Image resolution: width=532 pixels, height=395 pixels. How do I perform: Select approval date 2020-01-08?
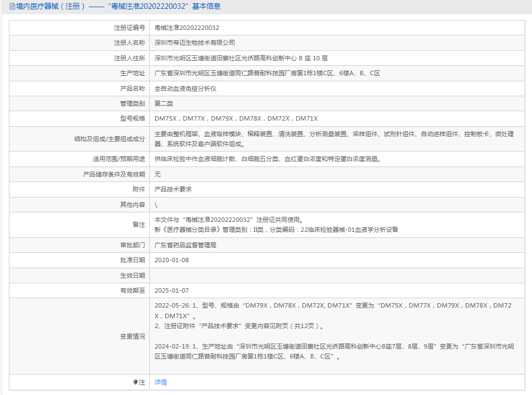click(x=171, y=260)
